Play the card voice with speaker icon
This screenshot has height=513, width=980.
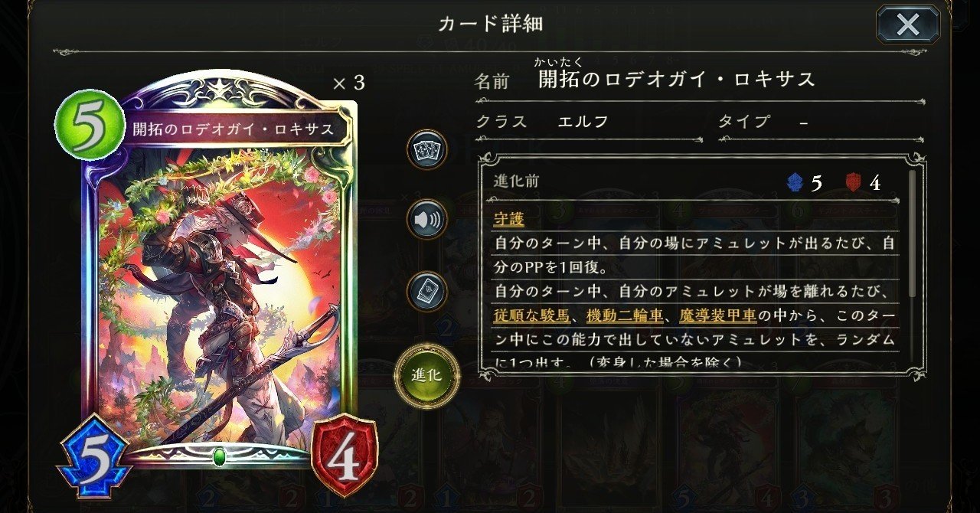[x=426, y=220]
